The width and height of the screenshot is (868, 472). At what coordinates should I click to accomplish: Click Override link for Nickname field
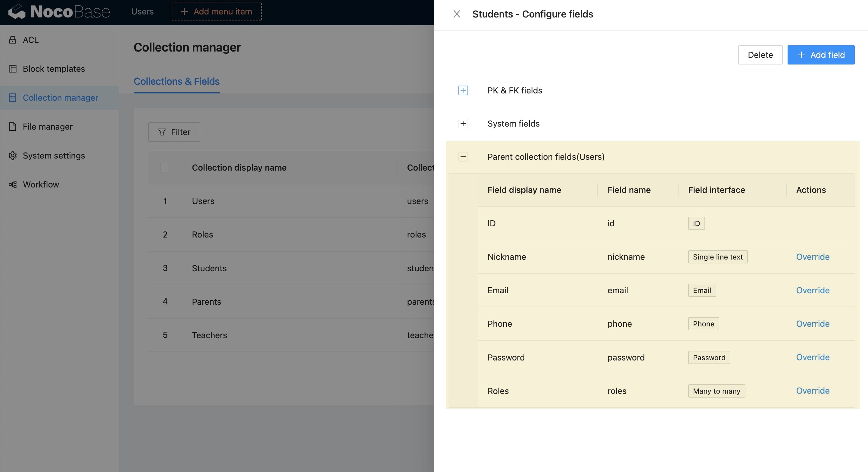click(812, 257)
